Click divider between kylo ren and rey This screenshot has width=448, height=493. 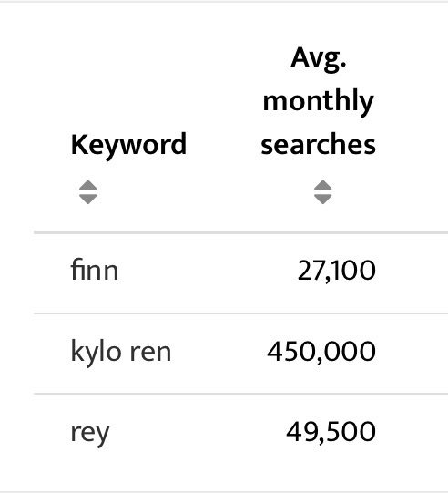point(241,394)
